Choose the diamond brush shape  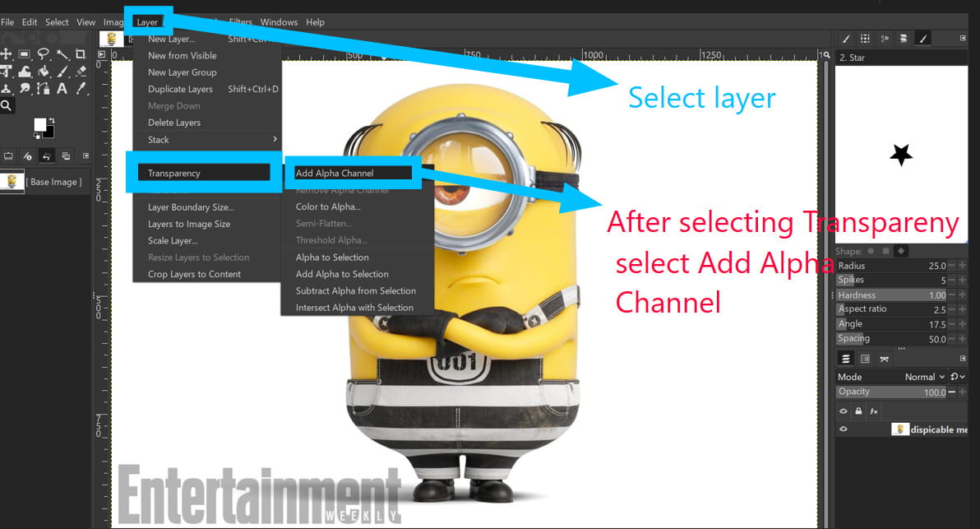[x=900, y=251]
